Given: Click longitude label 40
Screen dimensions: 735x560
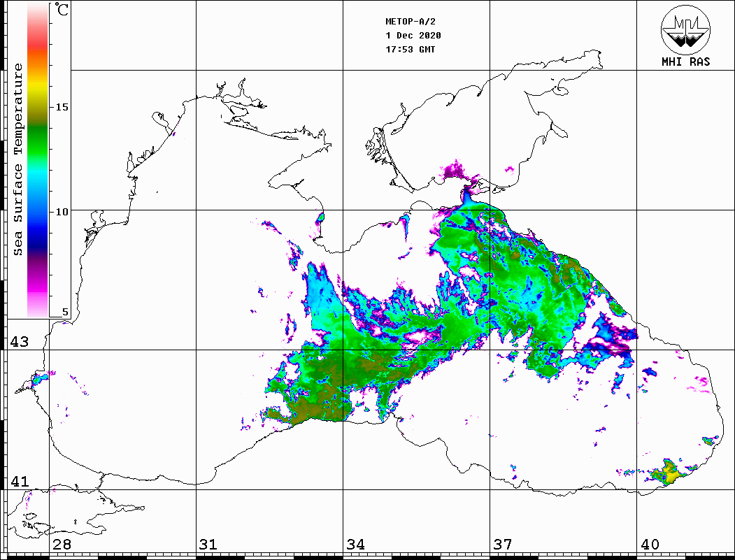Looking at the screenshot, I should (x=650, y=544).
